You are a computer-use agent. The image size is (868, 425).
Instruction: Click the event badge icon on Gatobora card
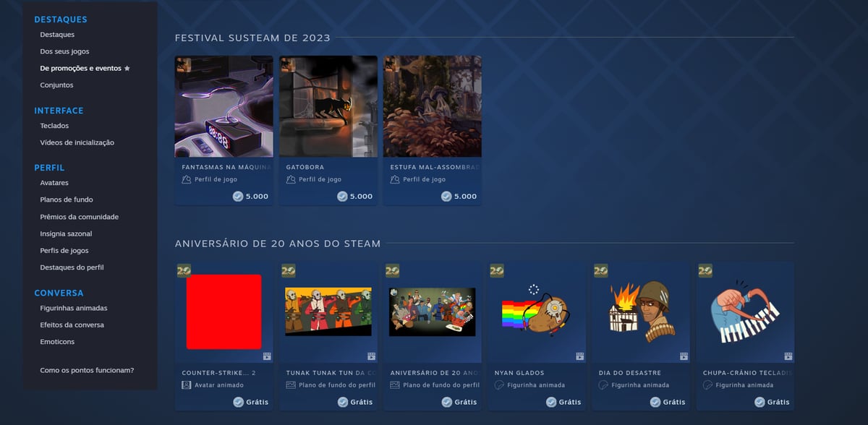click(287, 64)
